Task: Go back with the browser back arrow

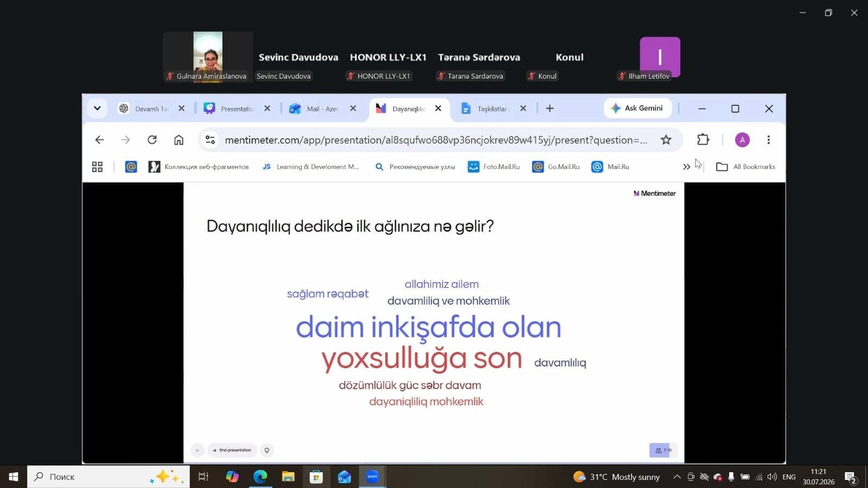Action: click(x=99, y=140)
